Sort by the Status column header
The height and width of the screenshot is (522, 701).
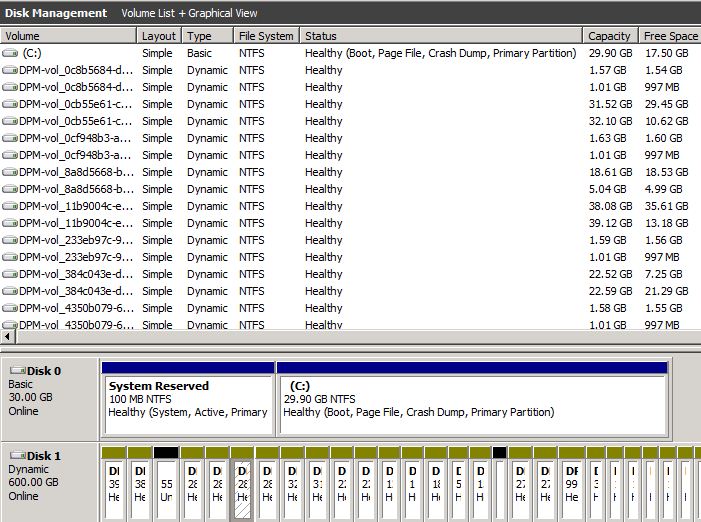pos(441,36)
